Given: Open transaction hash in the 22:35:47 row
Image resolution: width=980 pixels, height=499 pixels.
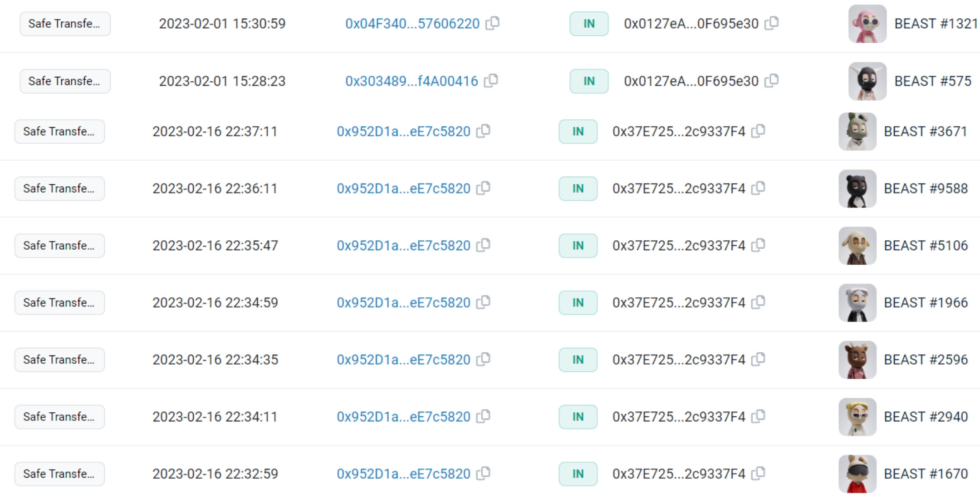Looking at the screenshot, I should tap(403, 246).
